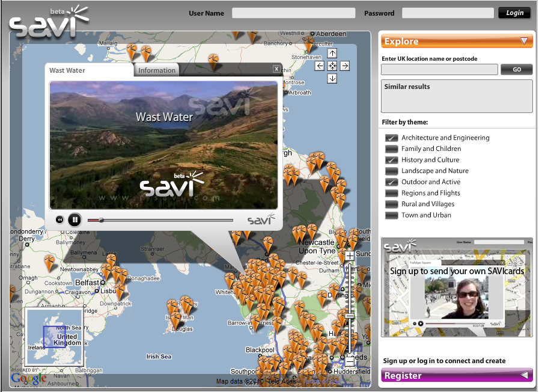Image resolution: width=539 pixels, height=392 pixels.
Task: Zoom out with the minus button
Action: pos(350,361)
